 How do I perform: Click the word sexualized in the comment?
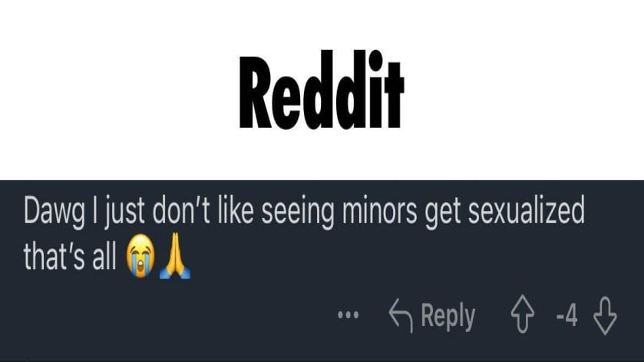(526, 210)
